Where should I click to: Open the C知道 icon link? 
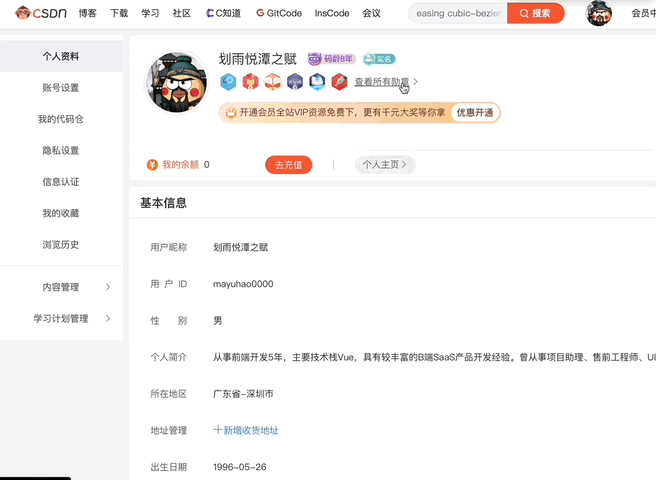coord(224,13)
